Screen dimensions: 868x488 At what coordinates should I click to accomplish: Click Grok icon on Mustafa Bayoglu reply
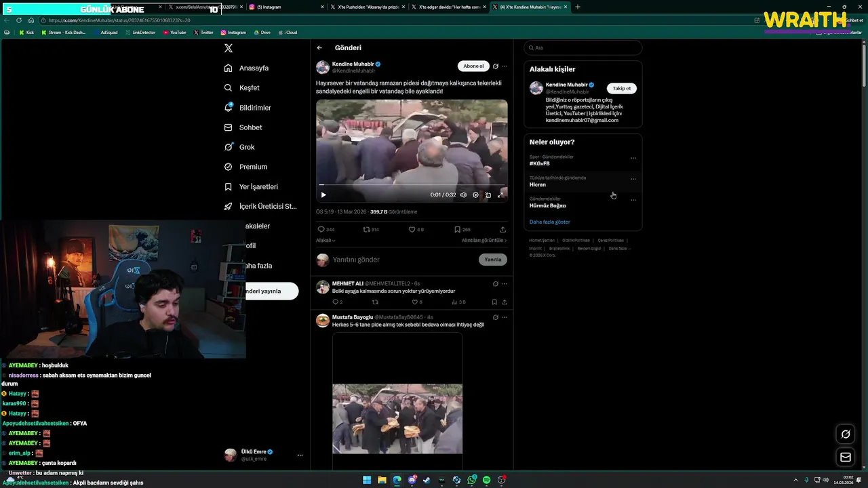coord(496,317)
